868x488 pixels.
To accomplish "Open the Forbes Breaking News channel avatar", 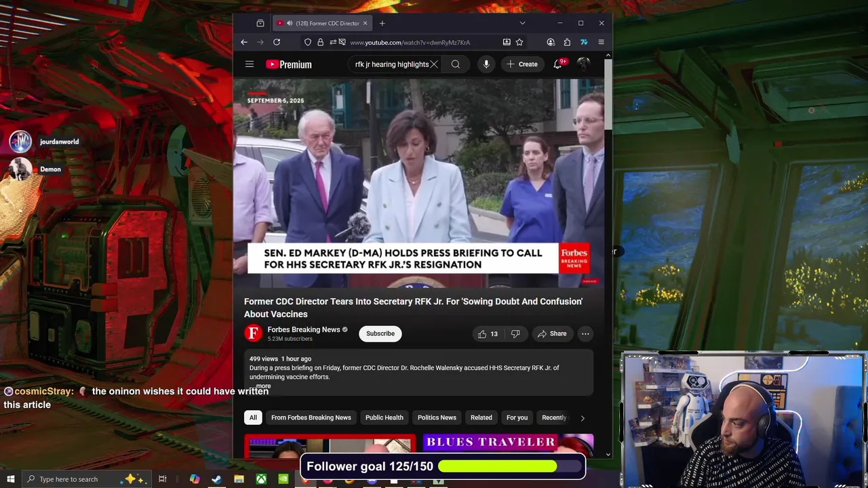I will point(253,333).
